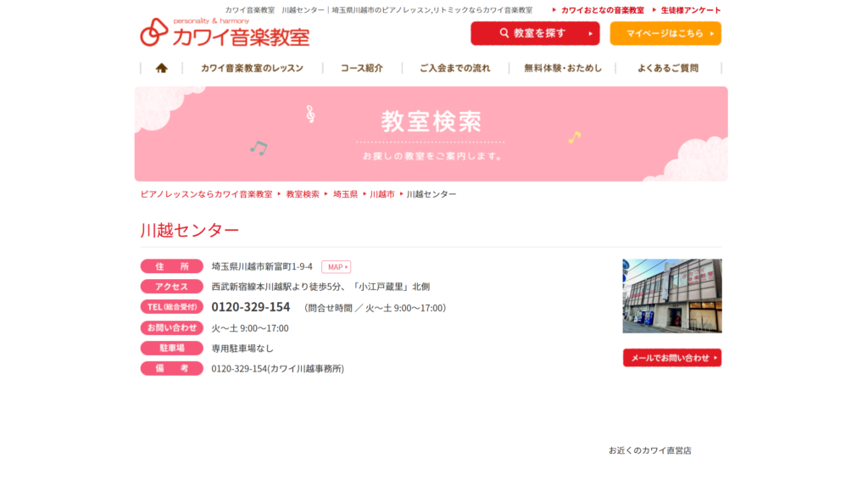This screenshot has width=868, height=486.
Task: Open 教室を探す search button
Action: pos(535,33)
